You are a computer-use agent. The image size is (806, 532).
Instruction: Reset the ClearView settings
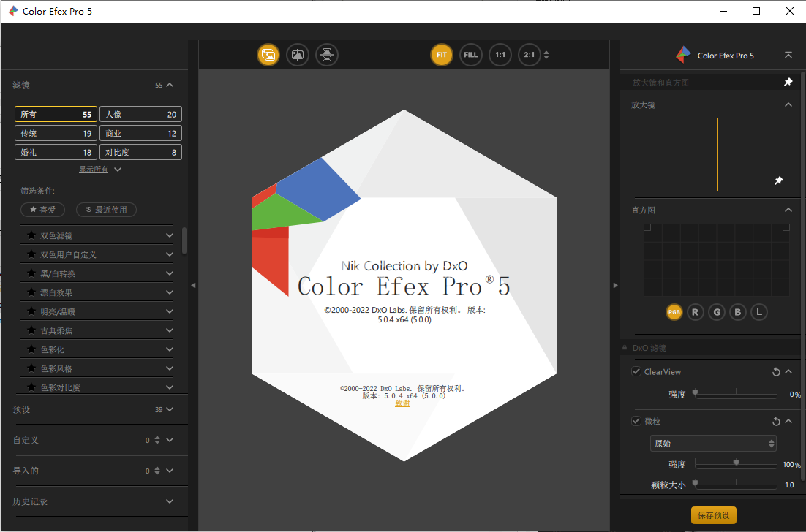(776, 372)
